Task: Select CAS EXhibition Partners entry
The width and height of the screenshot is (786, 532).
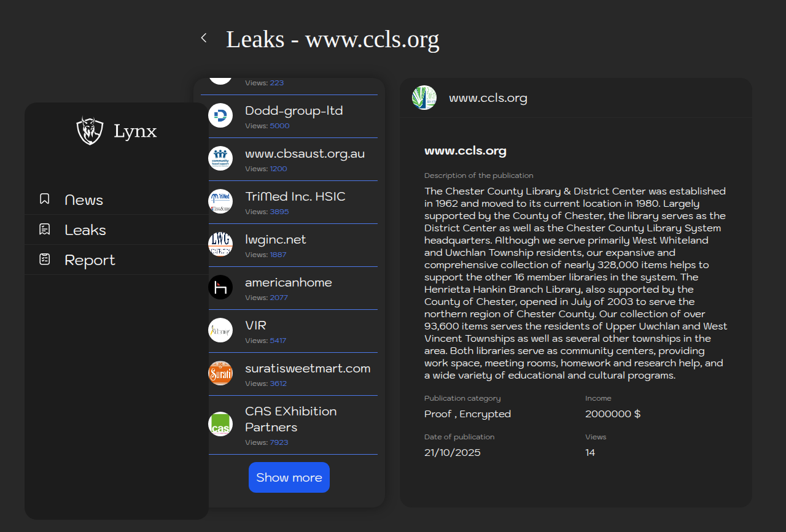Action: click(291, 419)
